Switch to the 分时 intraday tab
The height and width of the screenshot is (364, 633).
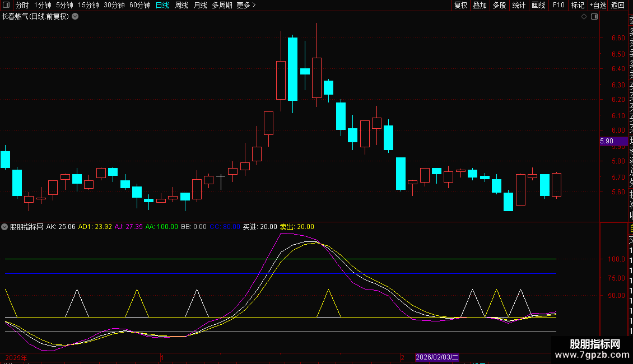(22, 5)
